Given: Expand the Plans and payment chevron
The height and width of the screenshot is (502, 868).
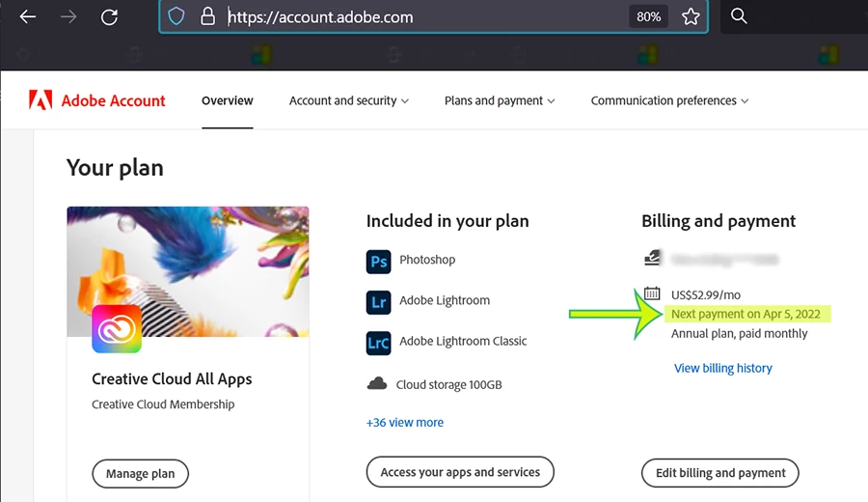Looking at the screenshot, I should [x=551, y=101].
